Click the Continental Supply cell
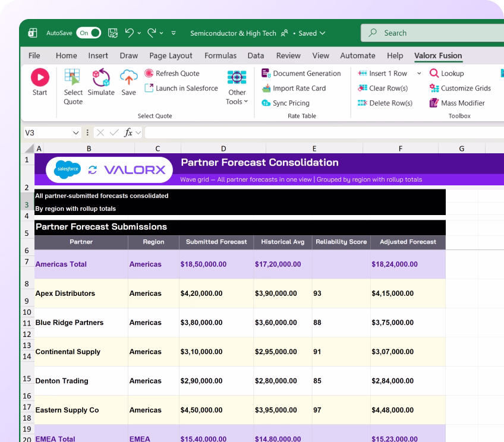504x442 pixels. [x=81, y=352]
